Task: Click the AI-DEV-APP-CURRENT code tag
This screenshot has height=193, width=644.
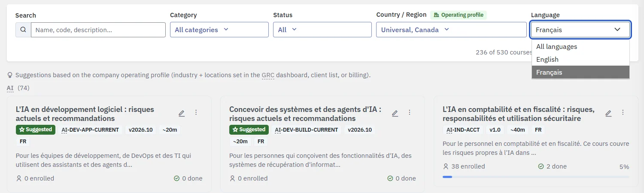Action: [90, 130]
